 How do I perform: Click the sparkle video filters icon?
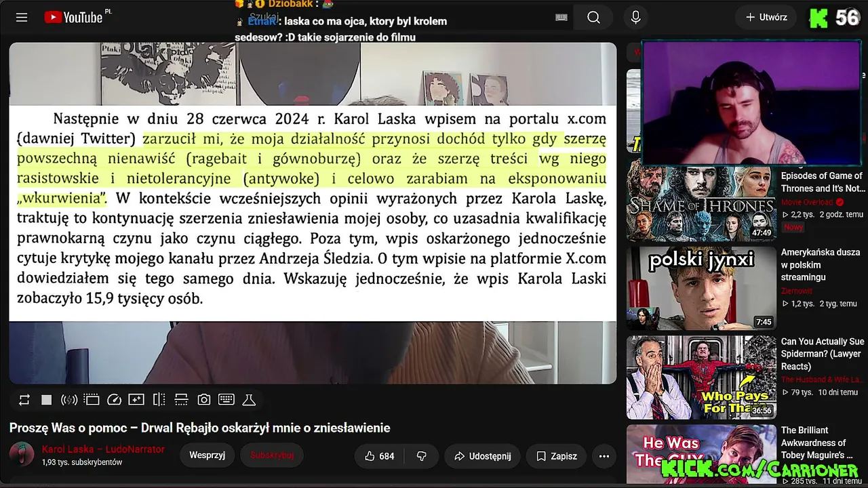(x=136, y=400)
